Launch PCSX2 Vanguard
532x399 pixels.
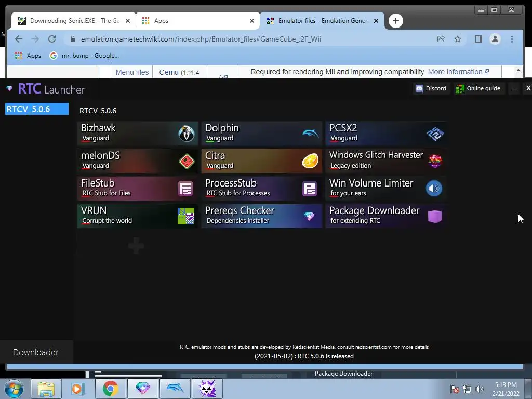[x=386, y=134]
